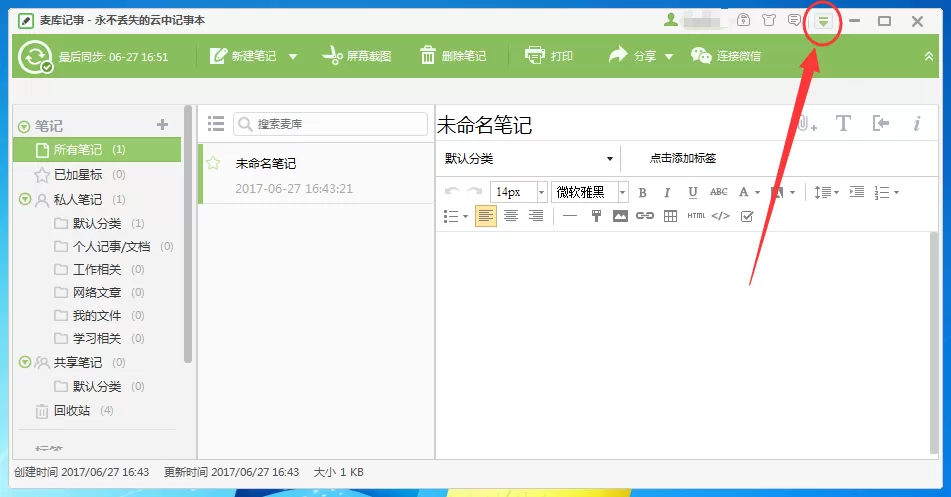Screen dimensions: 951x497
Task: Open the font color A dropdown
Action: [x=758, y=192]
